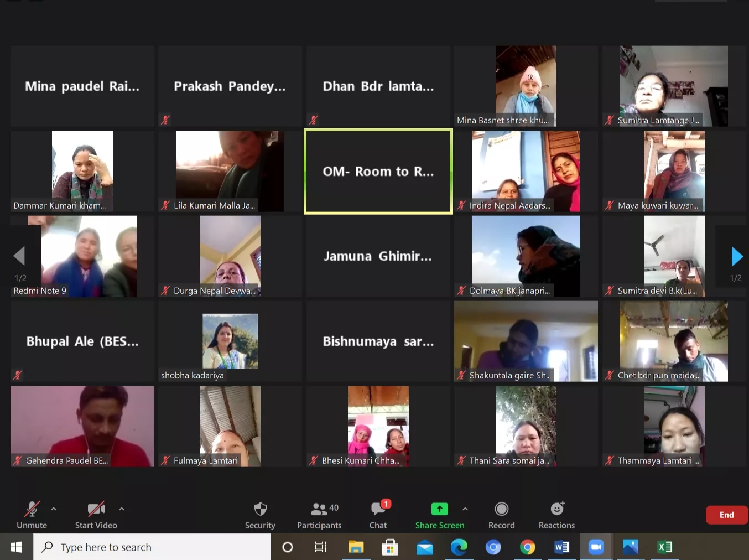Expand video options arrow beside Start Video
Viewport: 749px width, 560px height.
point(122,509)
